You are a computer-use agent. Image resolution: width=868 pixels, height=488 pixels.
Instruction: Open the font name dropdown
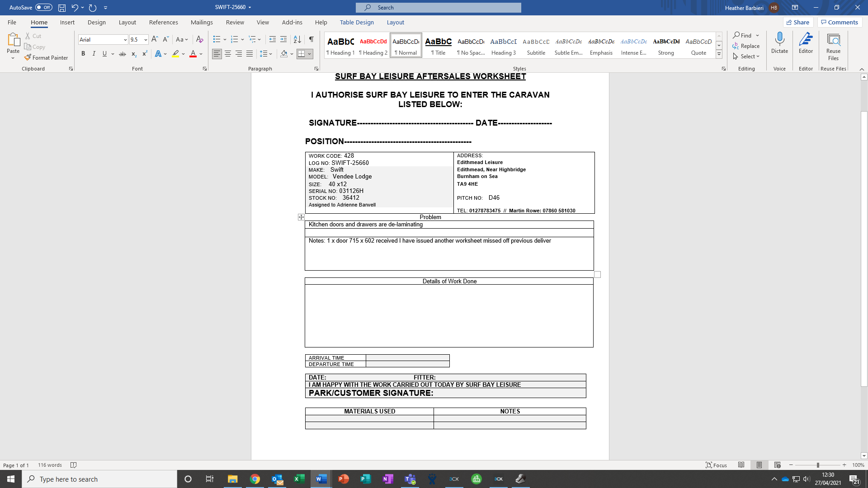[125, 40]
